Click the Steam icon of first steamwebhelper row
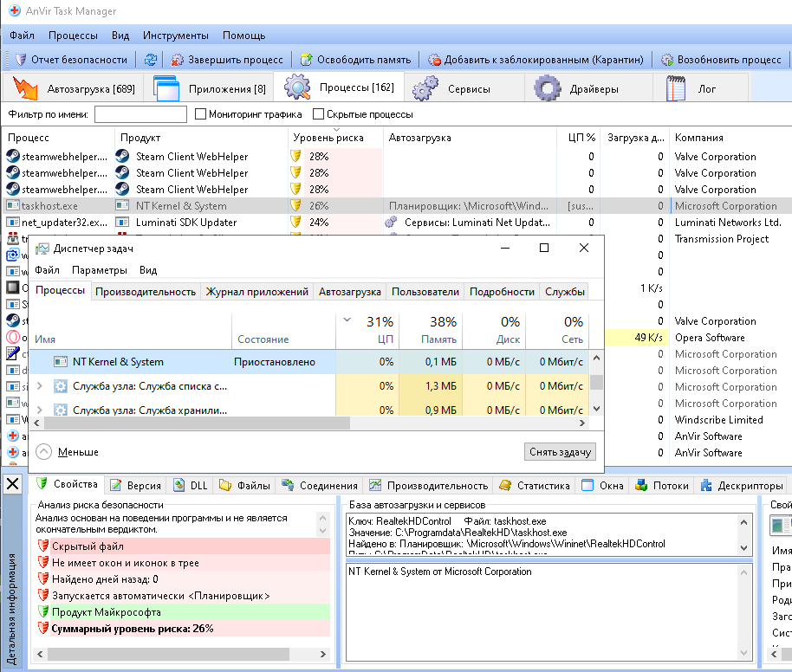The image size is (792, 672). 13,156
